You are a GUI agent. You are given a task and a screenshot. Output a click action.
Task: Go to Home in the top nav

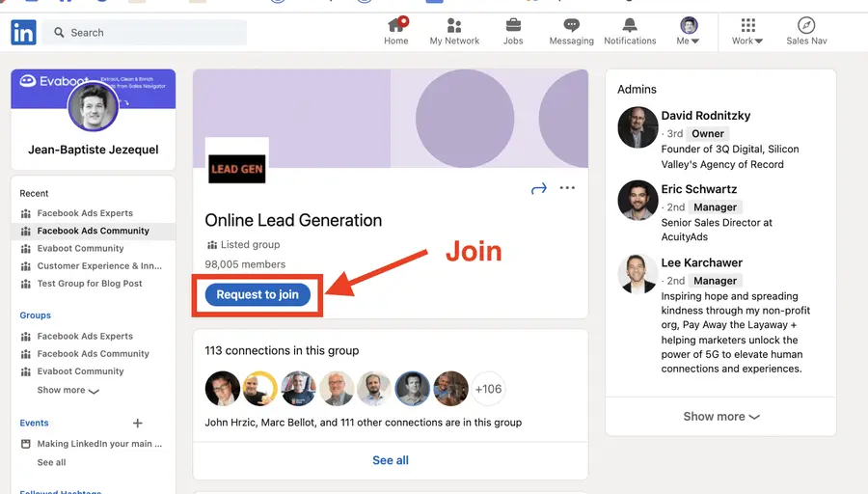coord(396,31)
